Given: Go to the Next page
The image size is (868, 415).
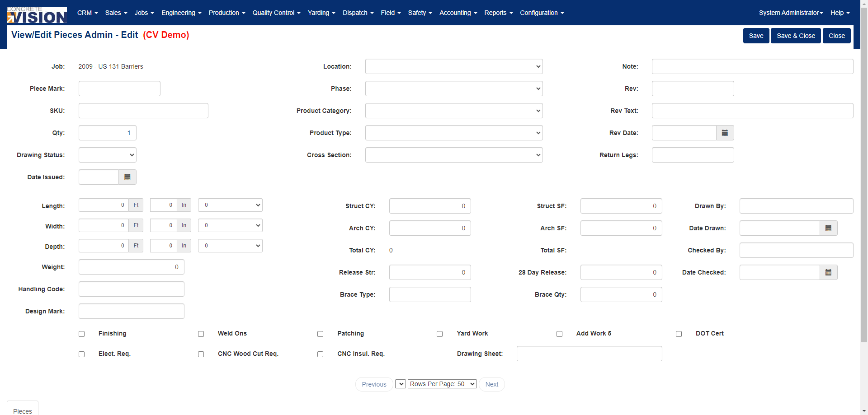Looking at the screenshot, I should 492,384.
